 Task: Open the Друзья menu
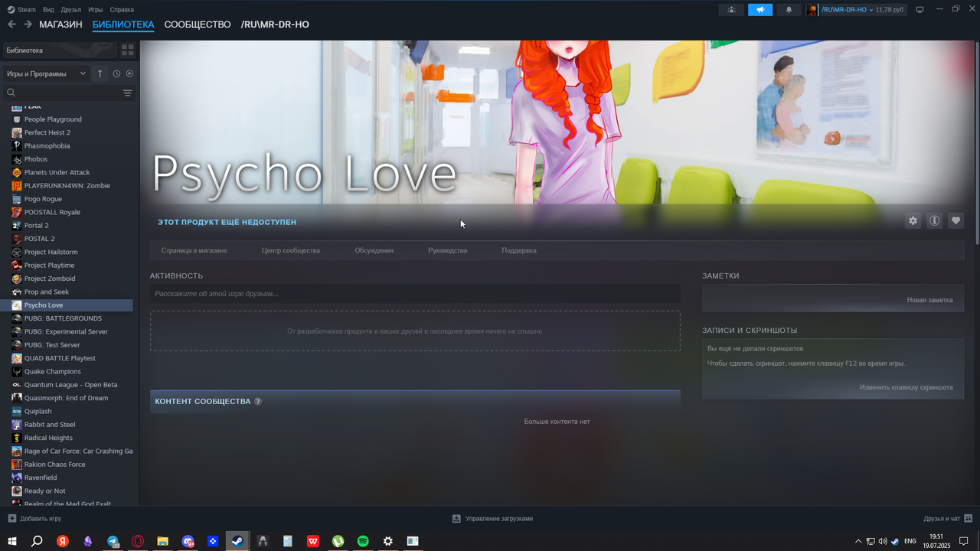71,10
